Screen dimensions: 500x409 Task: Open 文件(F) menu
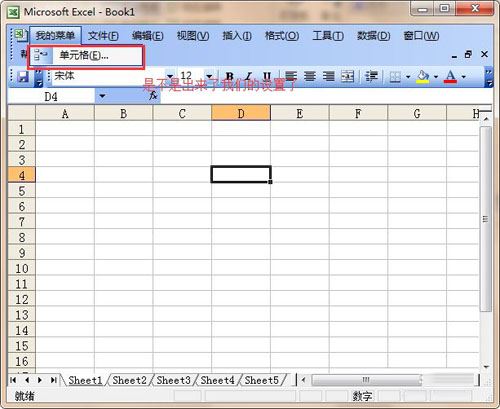(103, 35)
